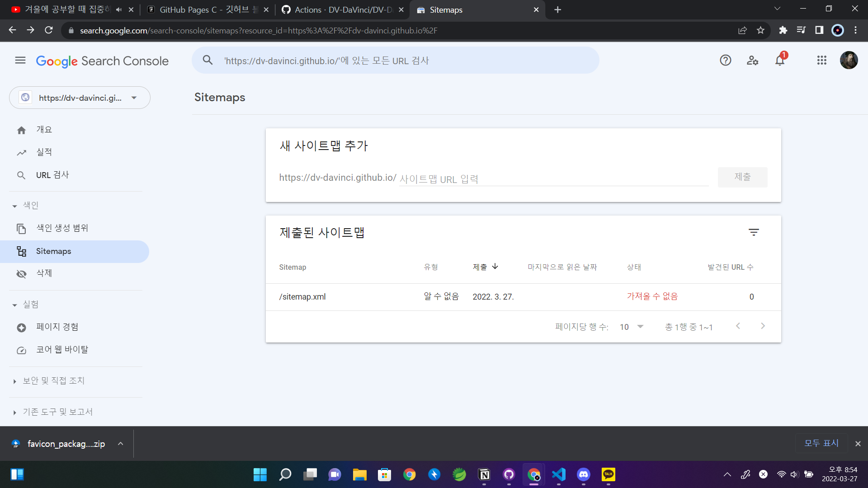The image size is (868, 488).
Task: Click the 제출 submit button
Action: coord(742,177)
